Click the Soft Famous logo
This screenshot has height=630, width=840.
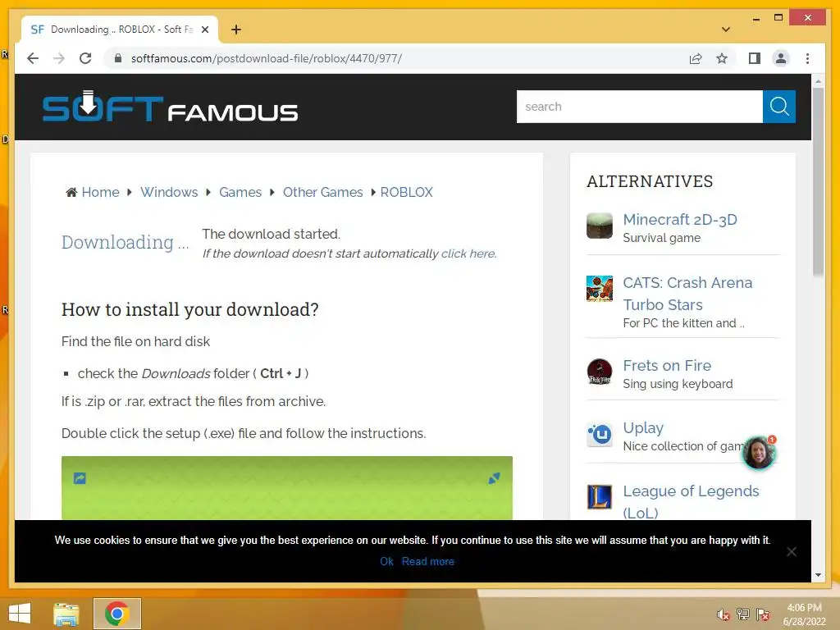click(x=170, y=107)
